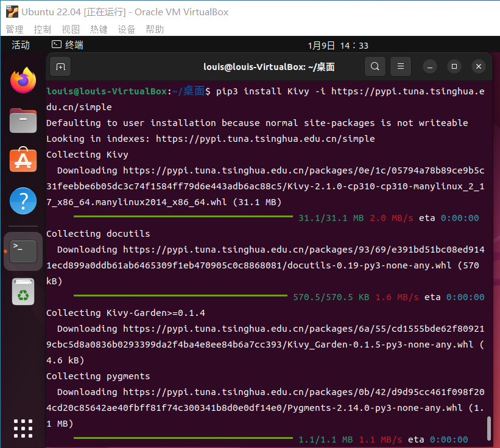Open Firefox from the Ubuntu dock

[x=23, y=80]
